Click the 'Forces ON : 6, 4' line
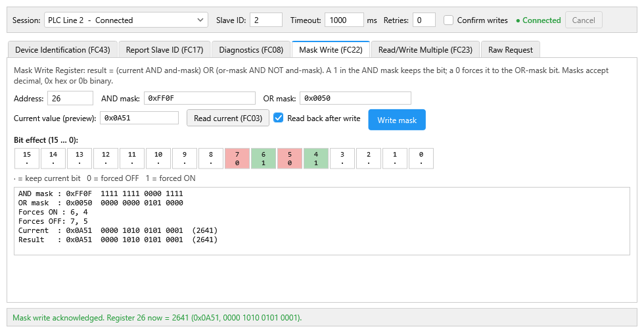Viewport: 644px width, 333px height. [x=53, y=212]
